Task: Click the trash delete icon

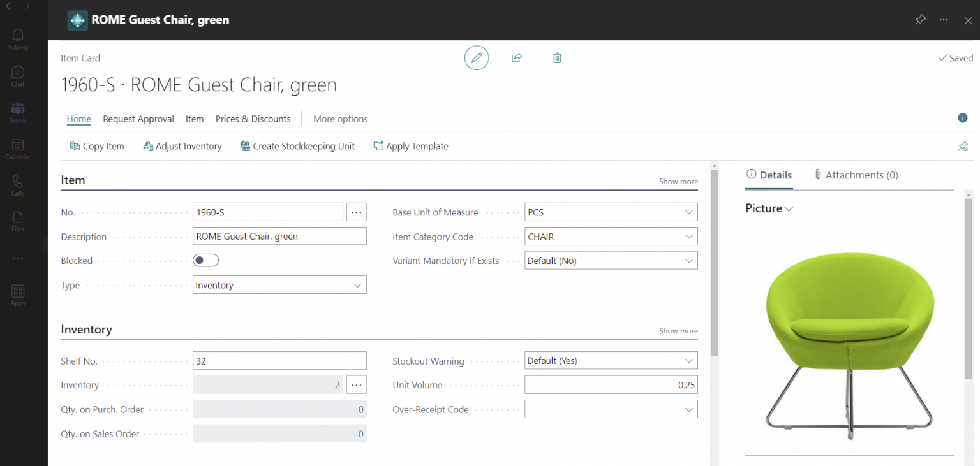Action: (x=557, y=58)
